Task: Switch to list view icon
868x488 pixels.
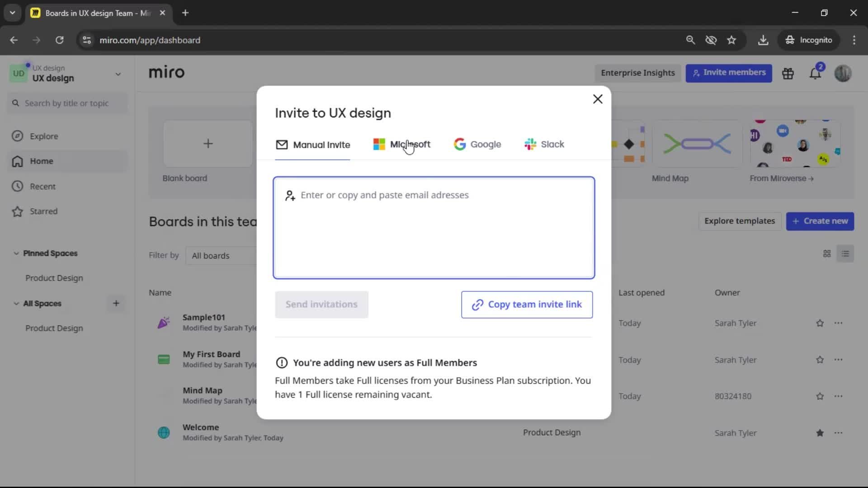Action: point(845,254)
